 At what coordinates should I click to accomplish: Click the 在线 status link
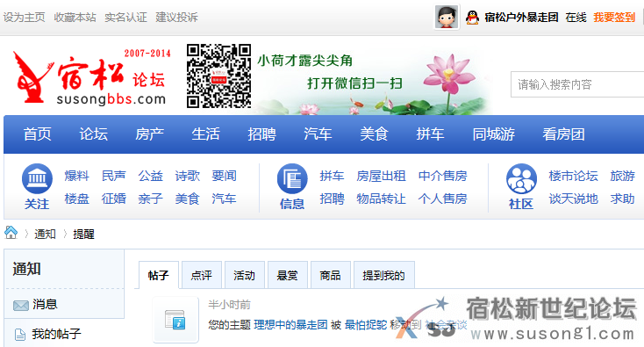coord(576,18)
